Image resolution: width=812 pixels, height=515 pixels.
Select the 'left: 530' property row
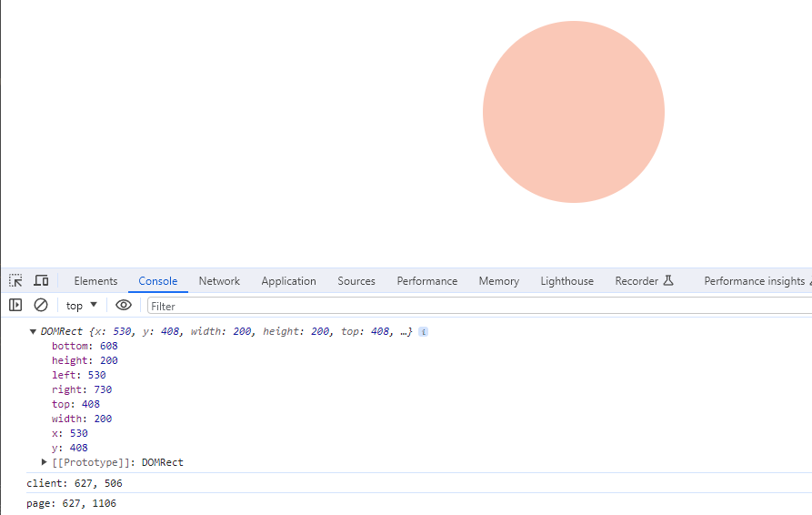click(79, 375)
